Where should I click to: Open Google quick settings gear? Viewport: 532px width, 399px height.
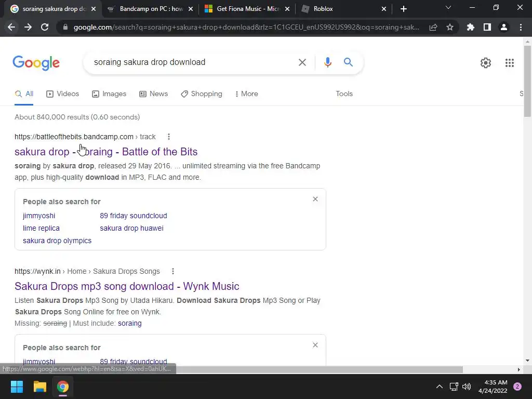(486, 63)
